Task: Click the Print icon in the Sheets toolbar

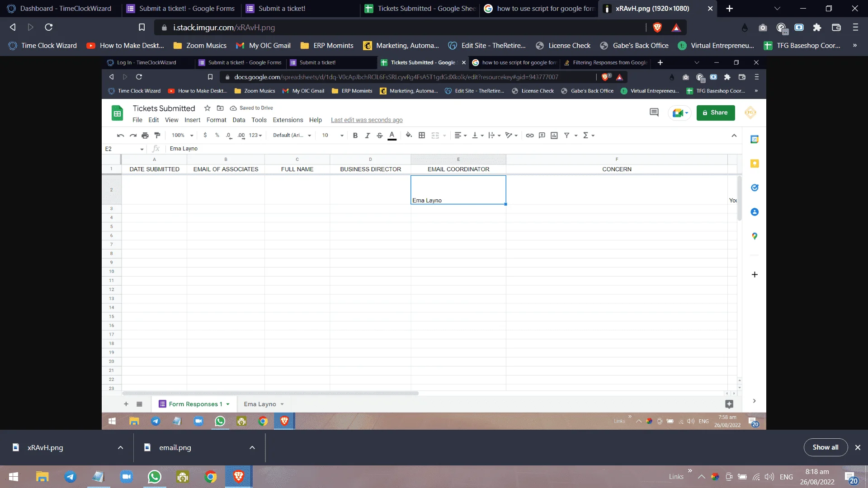Action: [145, 136]
